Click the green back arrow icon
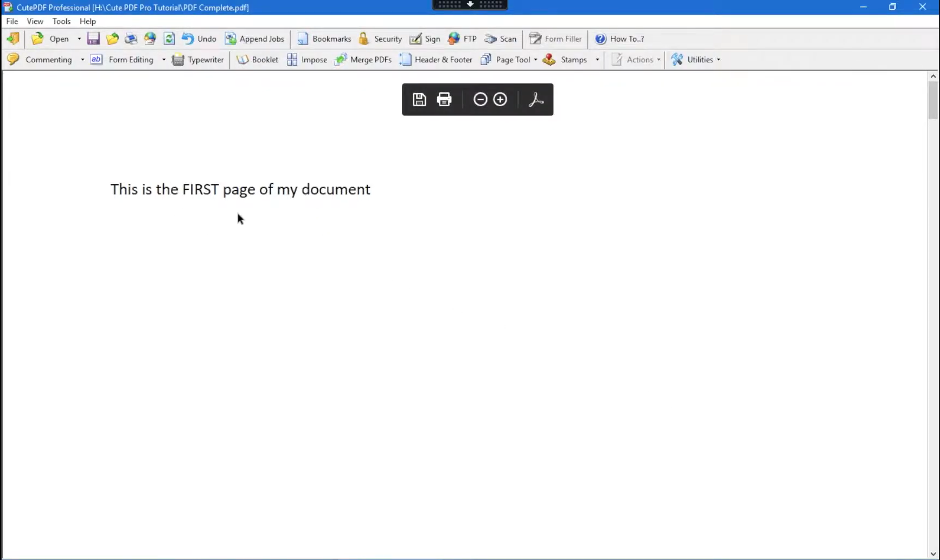940x560 pixels. coord(13,38)
